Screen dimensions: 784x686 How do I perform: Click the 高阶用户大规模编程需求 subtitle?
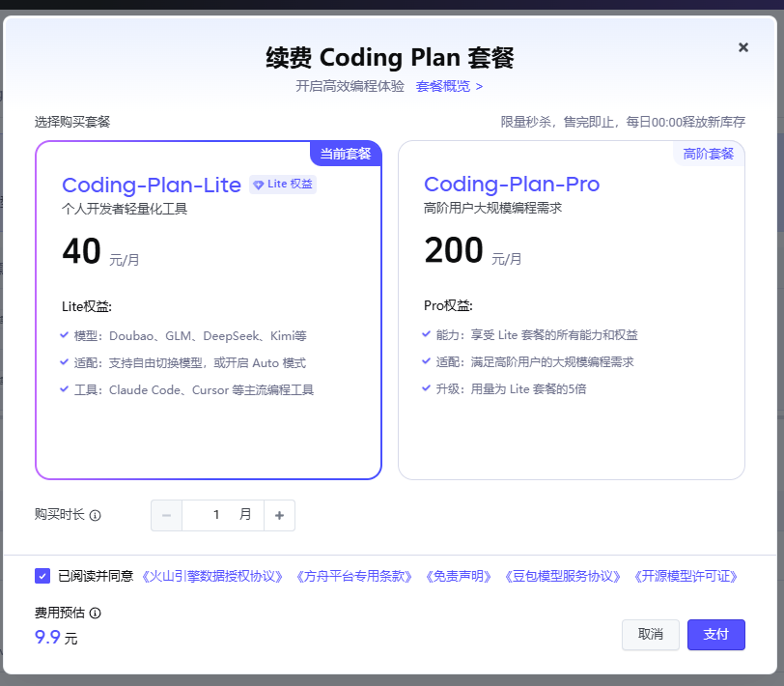pyautogui.click(x=493, y=208)
